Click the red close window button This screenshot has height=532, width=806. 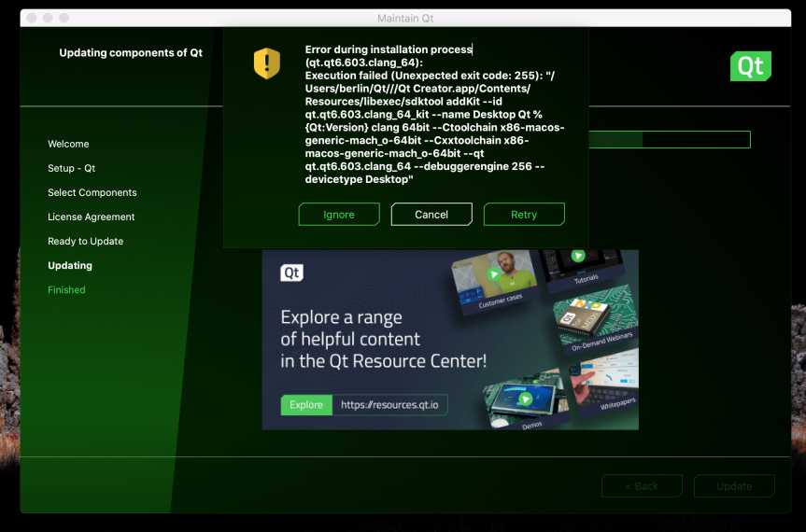coord(32,18)
